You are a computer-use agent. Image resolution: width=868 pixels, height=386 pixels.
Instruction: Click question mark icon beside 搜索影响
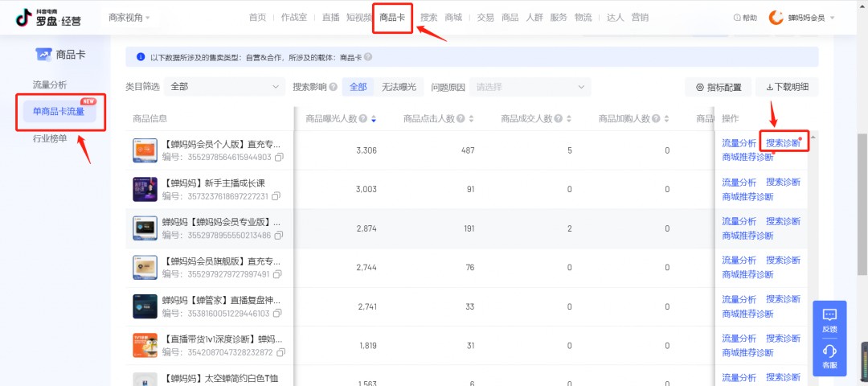pyautogui.click(x=334, y=87)
